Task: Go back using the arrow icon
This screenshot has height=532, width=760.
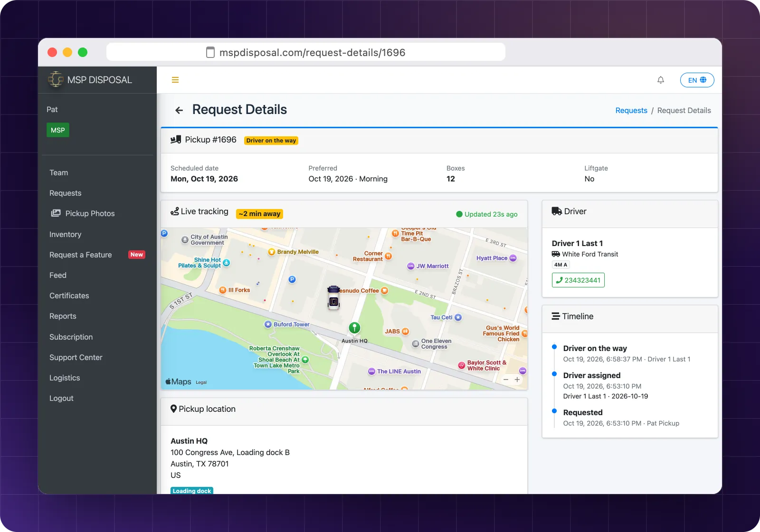Action: (x=179, y=110)
